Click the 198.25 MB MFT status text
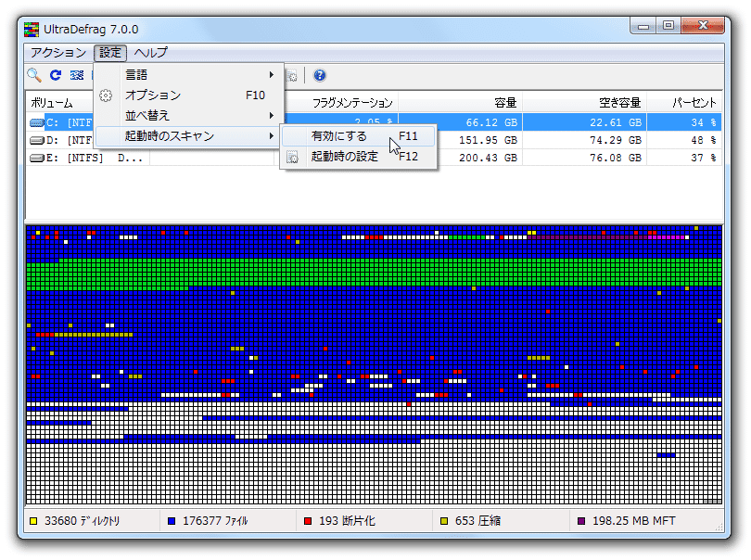 [633, 521]
